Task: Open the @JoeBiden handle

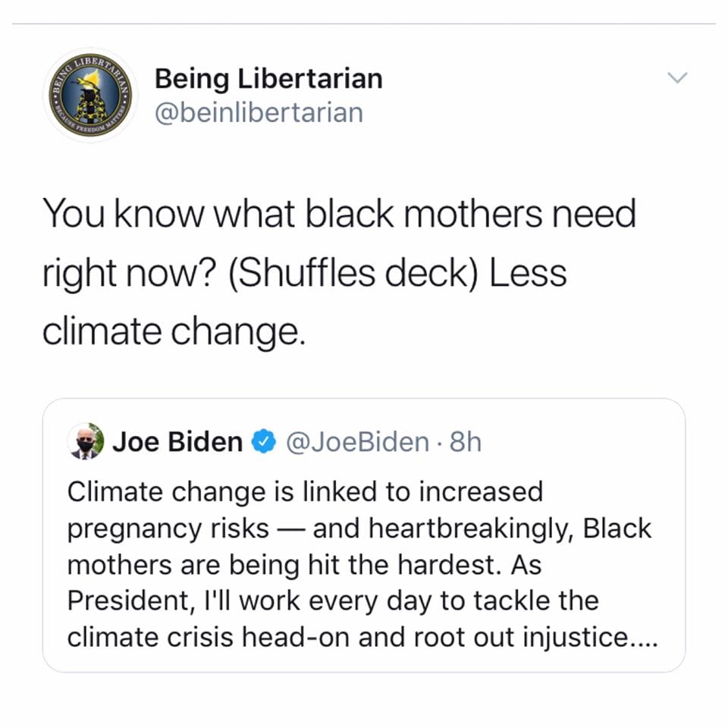Action: [357, 442]
